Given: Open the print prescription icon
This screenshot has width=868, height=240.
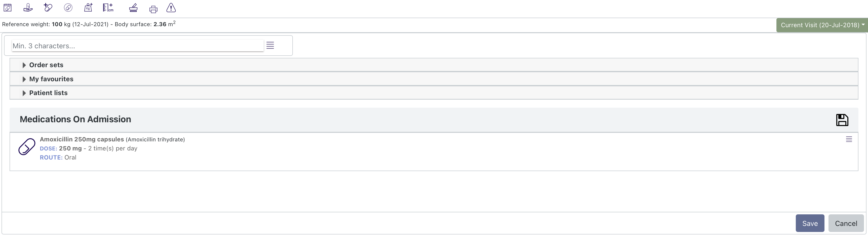Looking at the screenshot, I should click(x=153, y=8).
